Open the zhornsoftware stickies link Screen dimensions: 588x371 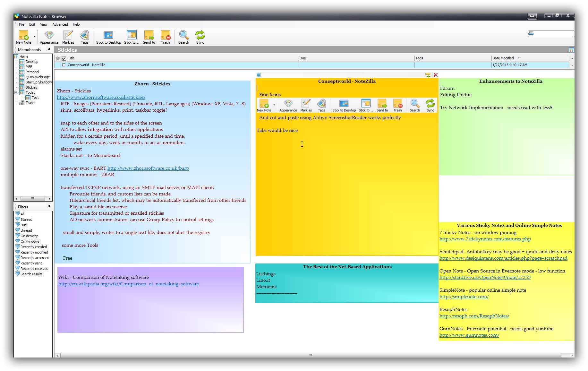(101, 97)
